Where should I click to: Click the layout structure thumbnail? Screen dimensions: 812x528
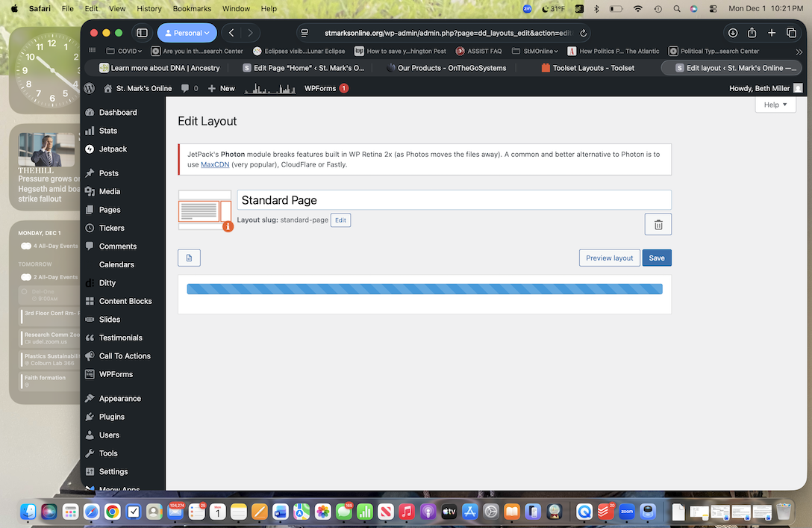coord(204,211)
